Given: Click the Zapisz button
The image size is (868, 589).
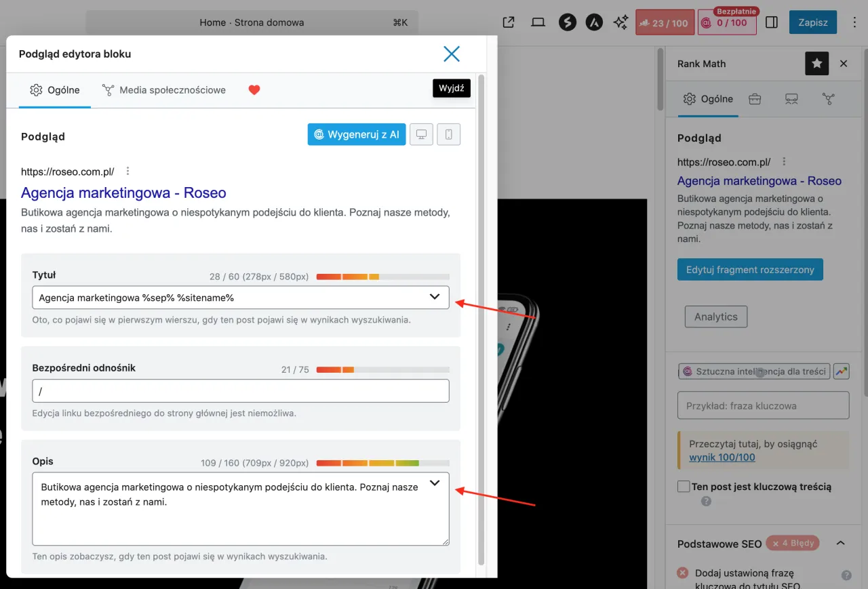Looking at the screenshot, I should pyautogui.click(x=812, y=22).
